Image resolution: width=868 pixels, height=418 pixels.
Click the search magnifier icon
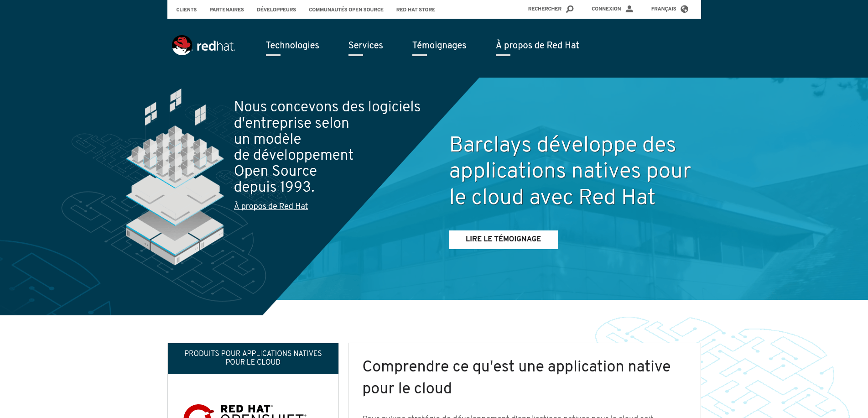[x=570, y=9]
